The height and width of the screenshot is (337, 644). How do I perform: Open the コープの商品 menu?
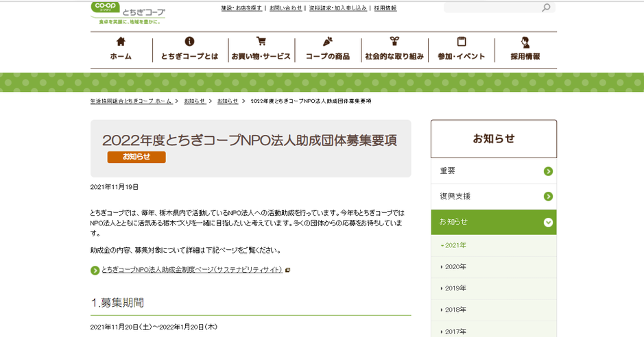(328, 56)
